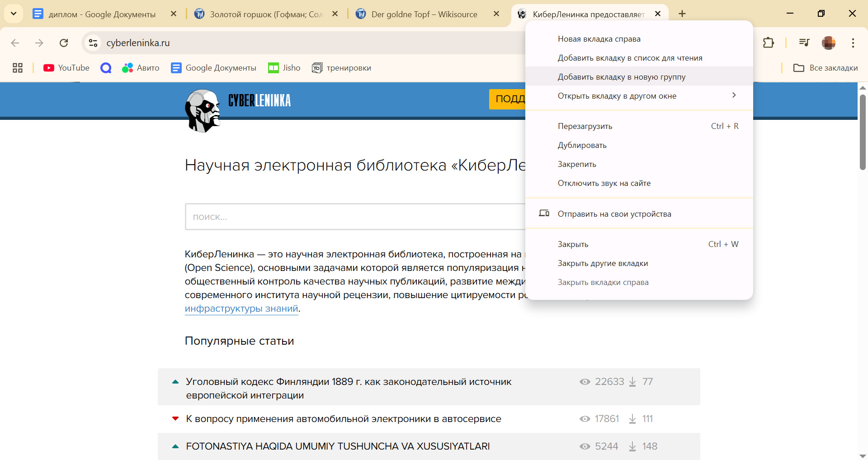Open the Уголовный кодекс Финляндии article
The width and height of the screenshot is (868, 460).
click(x=349, y=388)
